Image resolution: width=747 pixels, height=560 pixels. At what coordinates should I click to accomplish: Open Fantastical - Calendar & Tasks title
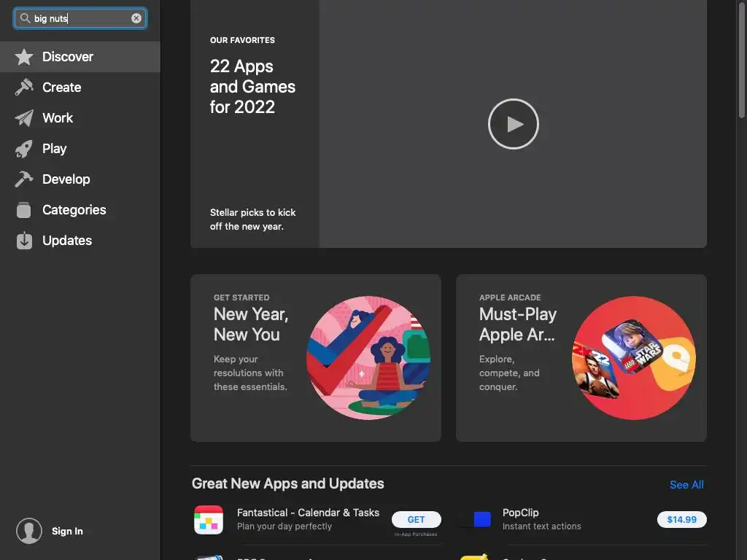point(309,513)
